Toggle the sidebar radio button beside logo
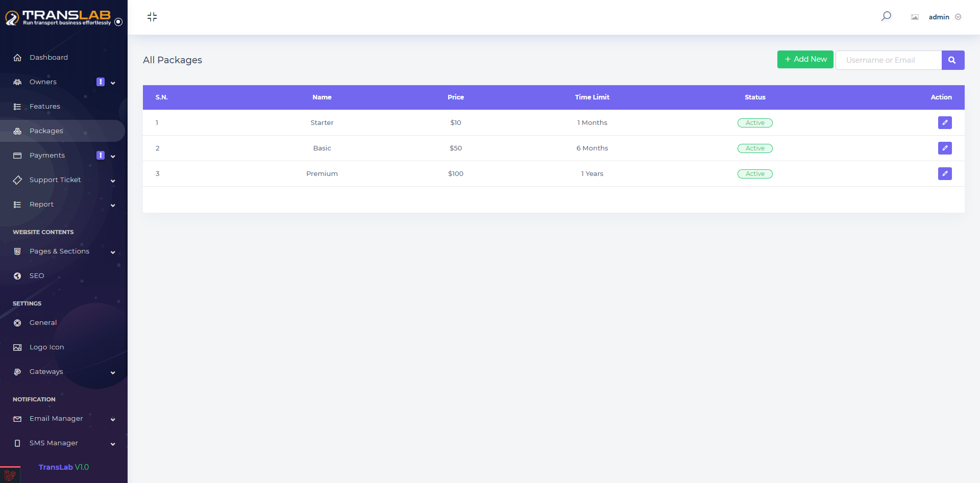This screenshot has height=483, width=980. click(x=118, y=22)
